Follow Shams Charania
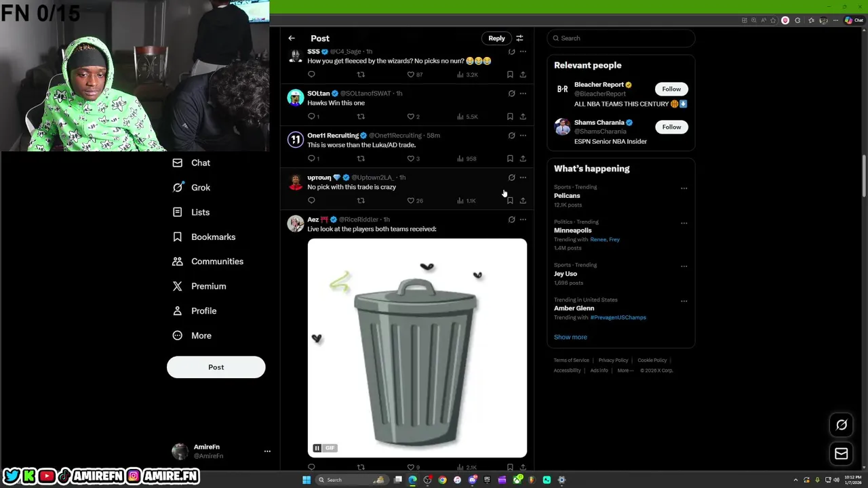The width and height of the screenshot is (868, 488). pyautogui.click(x=671, y=127)
